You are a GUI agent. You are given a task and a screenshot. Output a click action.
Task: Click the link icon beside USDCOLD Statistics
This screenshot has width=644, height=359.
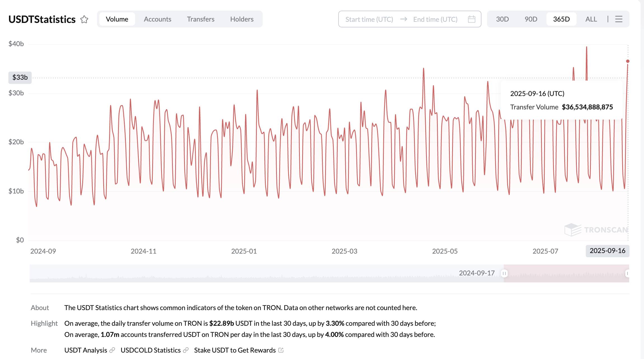pos(186,350)
